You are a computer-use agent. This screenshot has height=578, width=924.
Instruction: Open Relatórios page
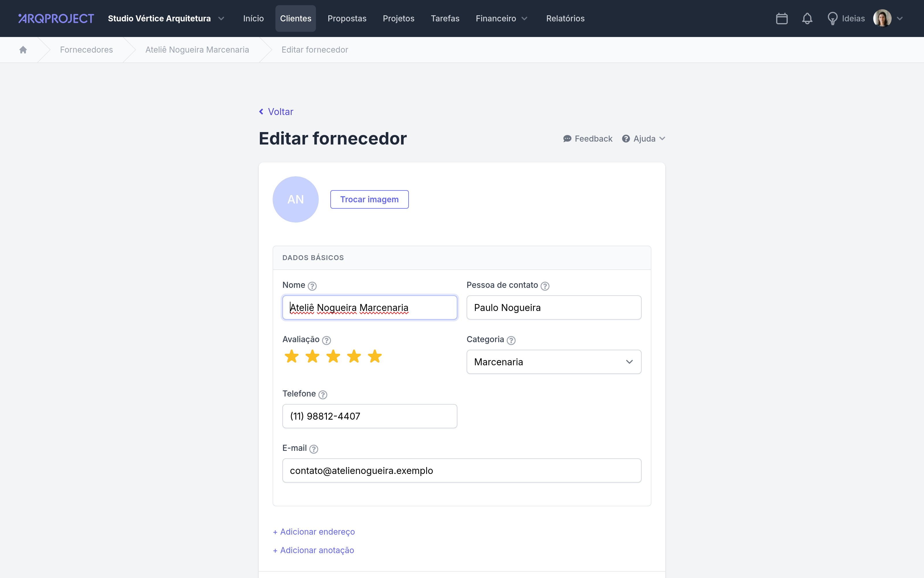(x=565, y=18)
